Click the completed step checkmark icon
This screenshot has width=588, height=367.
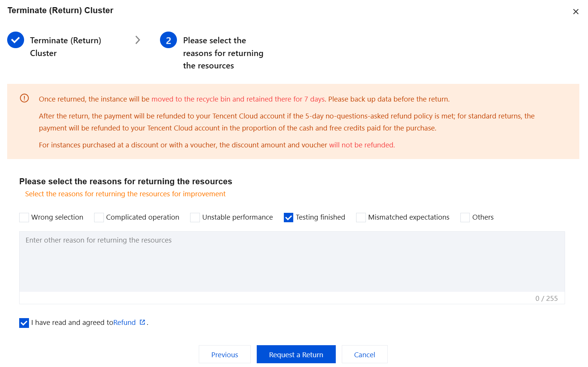(x=16, y=40)
